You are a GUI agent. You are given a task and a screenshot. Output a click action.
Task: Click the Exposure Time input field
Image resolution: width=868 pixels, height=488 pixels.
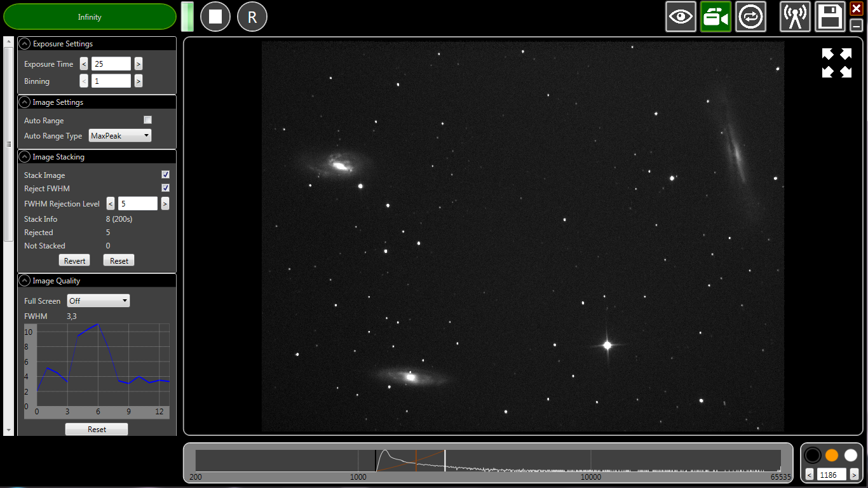point(111,64)
